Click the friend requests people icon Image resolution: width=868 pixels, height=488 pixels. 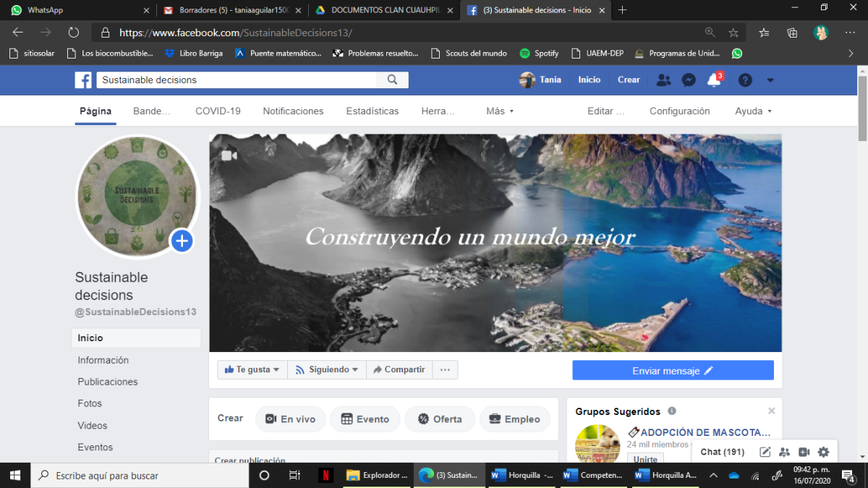coord(663,80)
